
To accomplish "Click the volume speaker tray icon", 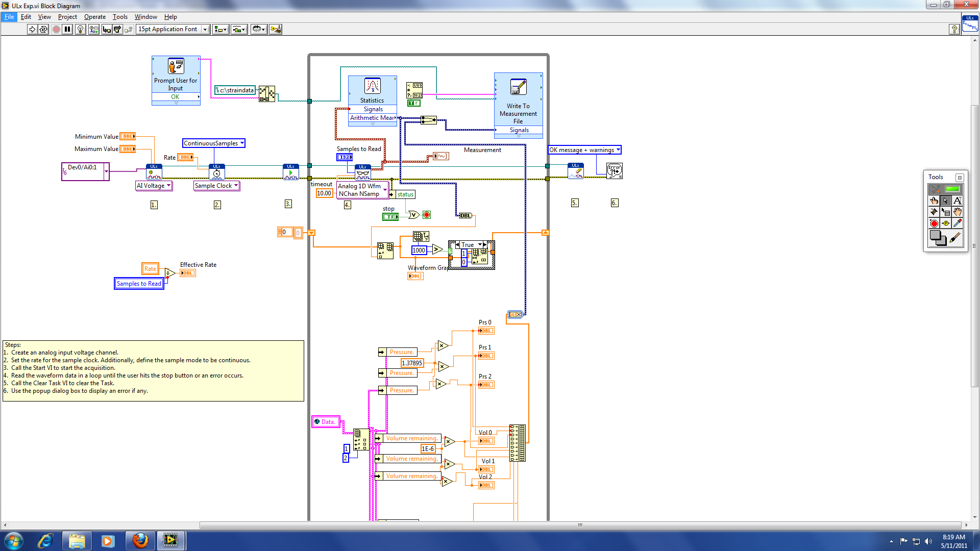I will [x=928, y=541].
